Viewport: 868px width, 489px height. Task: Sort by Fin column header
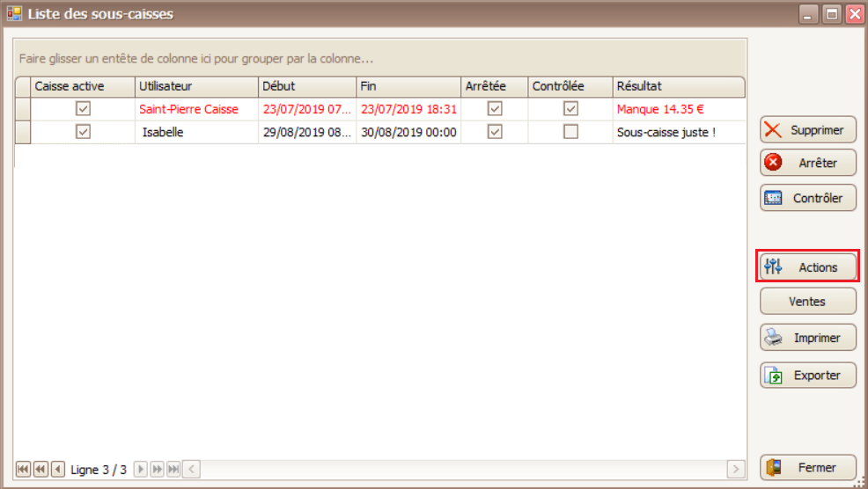[408, 86]
